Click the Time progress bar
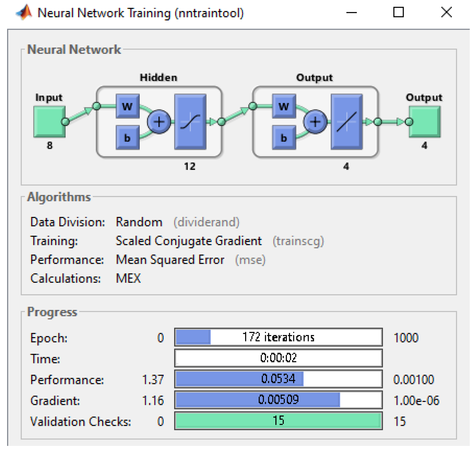476x453 pixels. 278,358
